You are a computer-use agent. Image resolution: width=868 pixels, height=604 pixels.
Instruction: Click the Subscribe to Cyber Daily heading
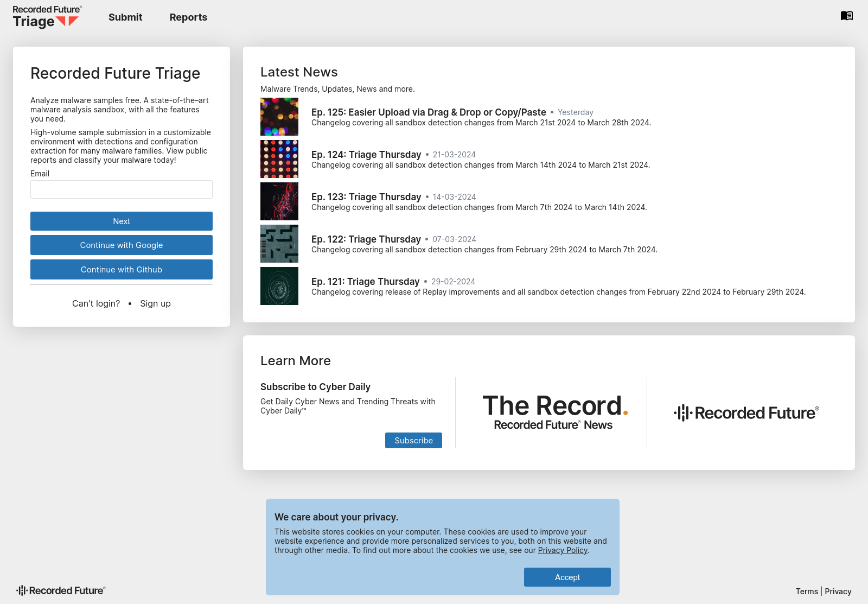coord(315,387)
